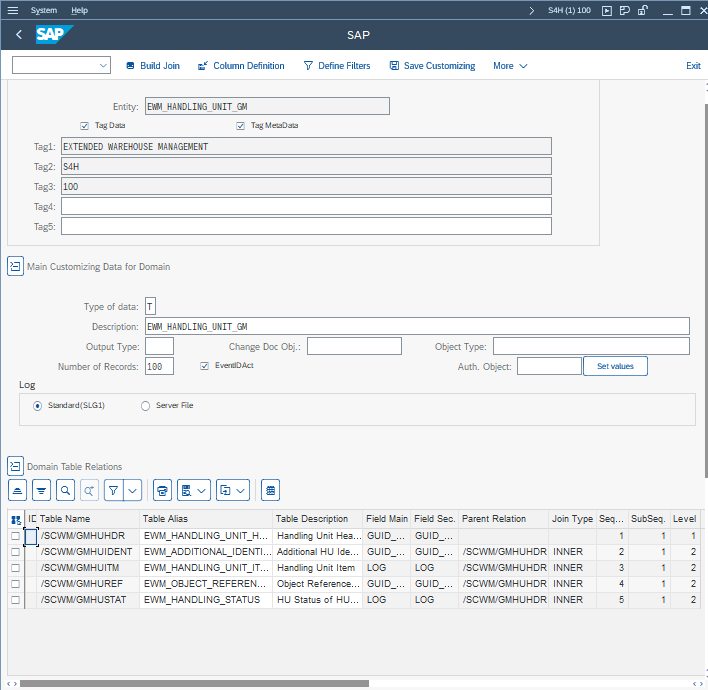This screenshot has height=690, width=708.
Task: Click the select-all icon in table header corner
Action: 15,519
